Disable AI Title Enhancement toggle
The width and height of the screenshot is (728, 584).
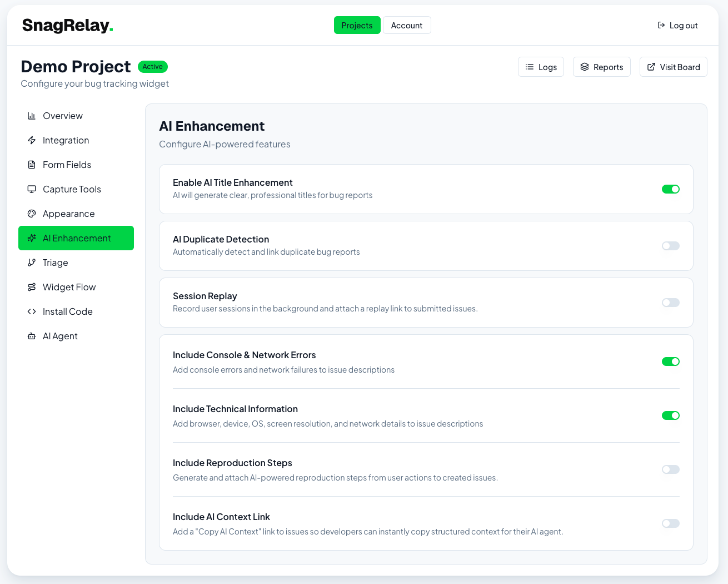[671, 189]
